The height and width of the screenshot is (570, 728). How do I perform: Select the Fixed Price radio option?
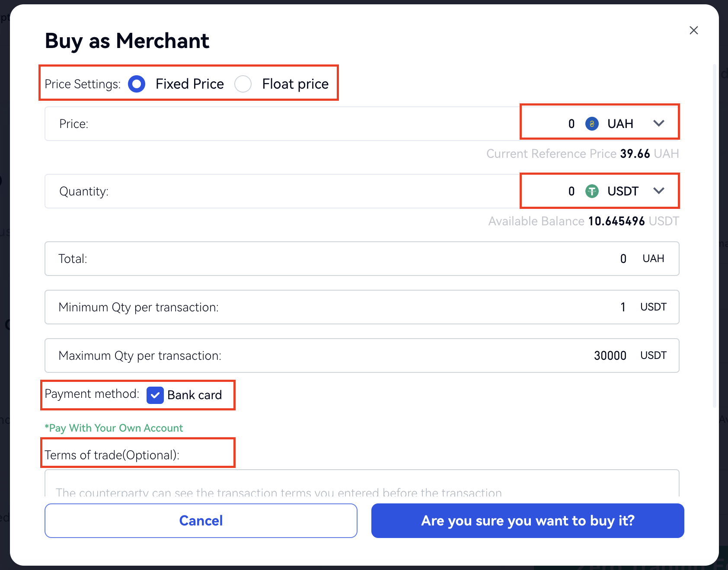137,84
